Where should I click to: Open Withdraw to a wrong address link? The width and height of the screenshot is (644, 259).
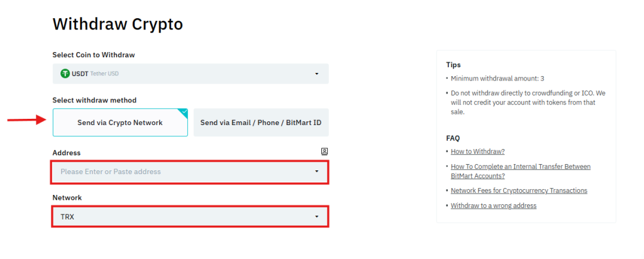(493, 206)
